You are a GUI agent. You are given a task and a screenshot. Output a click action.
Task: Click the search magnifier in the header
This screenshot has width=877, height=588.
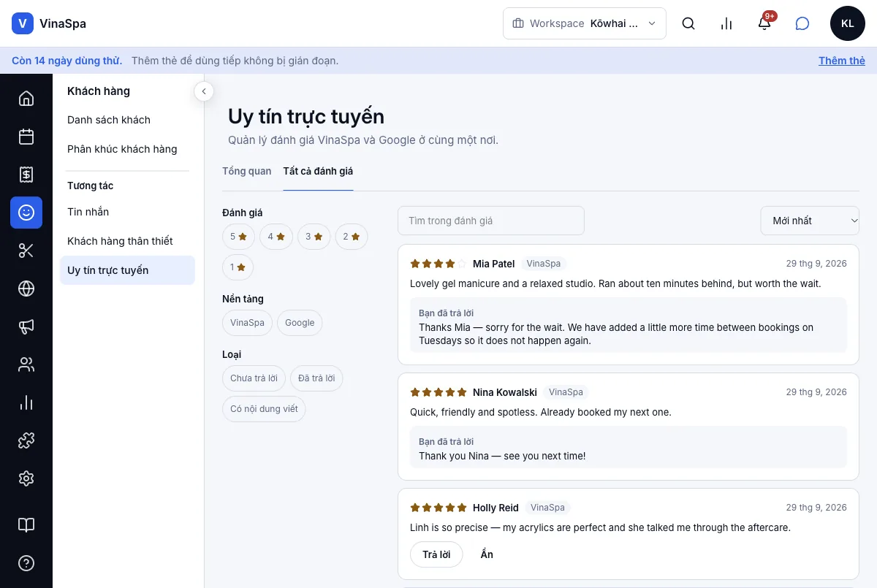688,23
